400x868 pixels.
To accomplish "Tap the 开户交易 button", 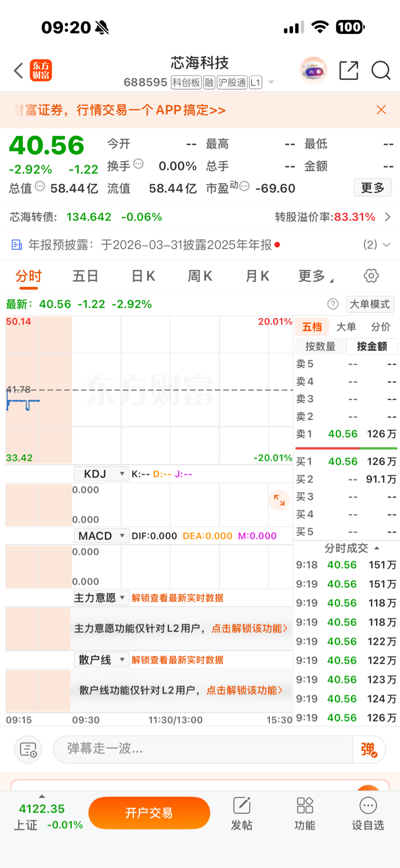I will tap(149, 813).
